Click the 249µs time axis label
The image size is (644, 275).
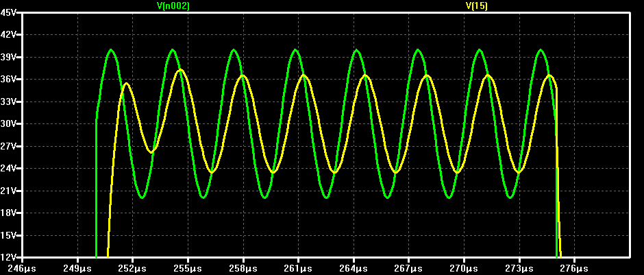[x=77, y=268]
